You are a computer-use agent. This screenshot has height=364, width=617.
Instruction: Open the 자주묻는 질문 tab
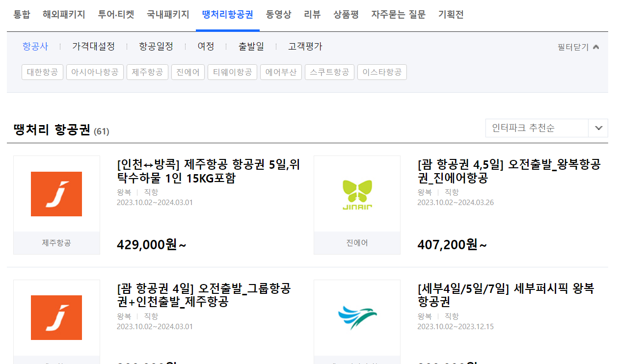tap(399, 15)
